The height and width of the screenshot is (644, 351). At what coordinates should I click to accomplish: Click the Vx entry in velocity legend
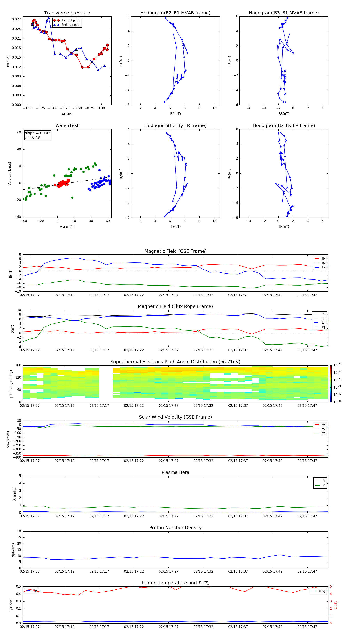[x=320, y=424]
